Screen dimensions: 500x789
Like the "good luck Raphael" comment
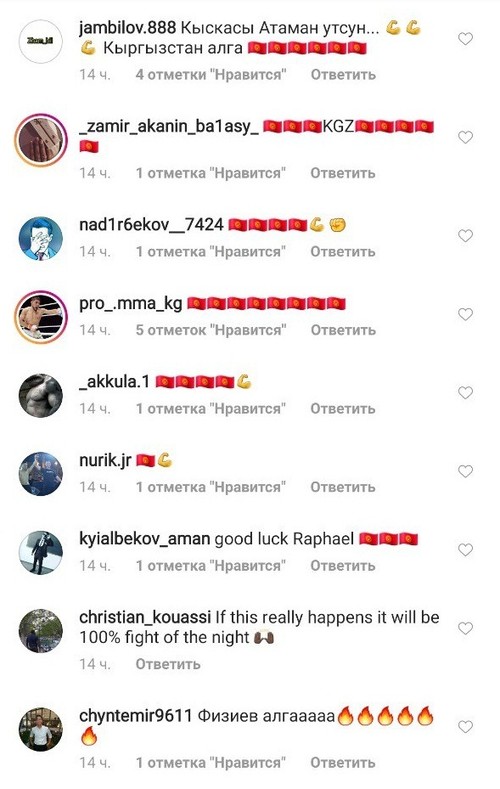pyautogui.click(x=465, y=550)
